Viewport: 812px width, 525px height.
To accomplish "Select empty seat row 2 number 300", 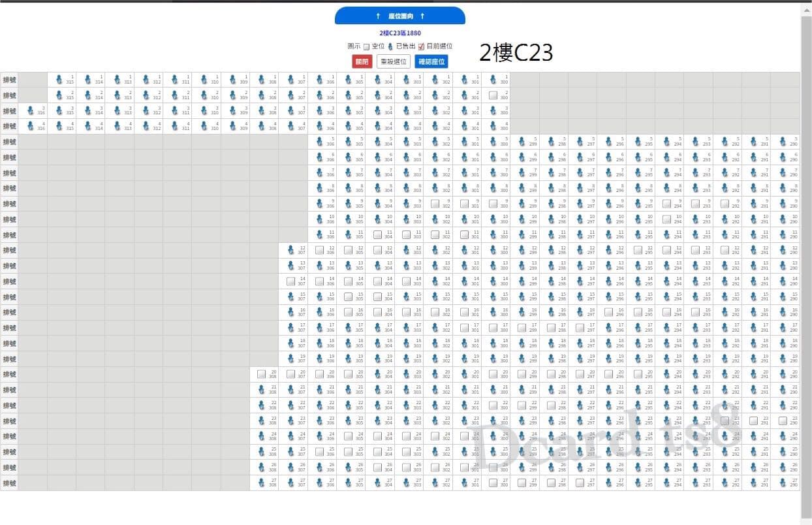I will [493, 95].
